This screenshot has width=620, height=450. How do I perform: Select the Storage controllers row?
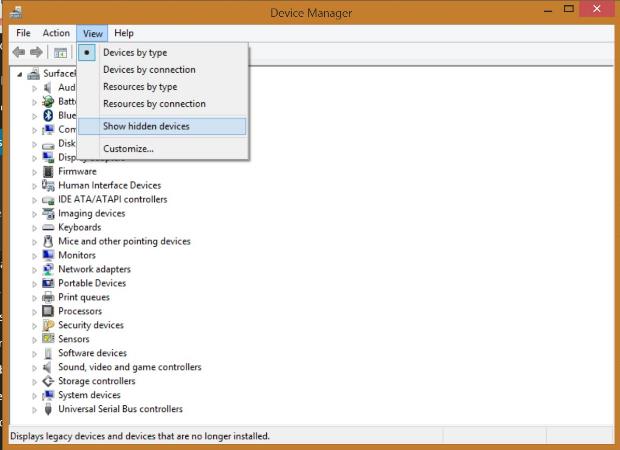pos(96,381)
